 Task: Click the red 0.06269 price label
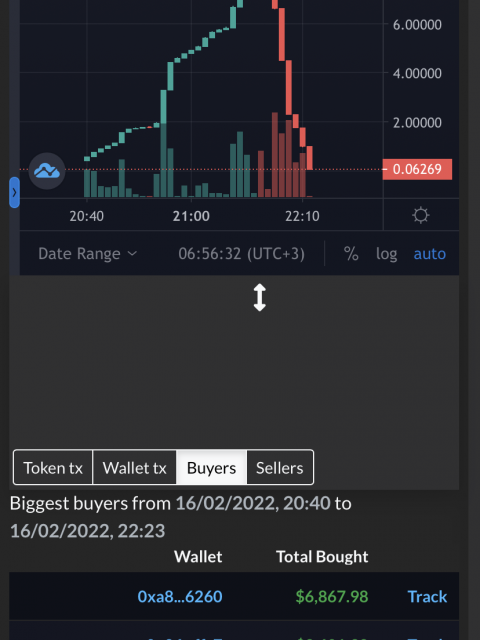pyautogui.click(x=417, y=169)
